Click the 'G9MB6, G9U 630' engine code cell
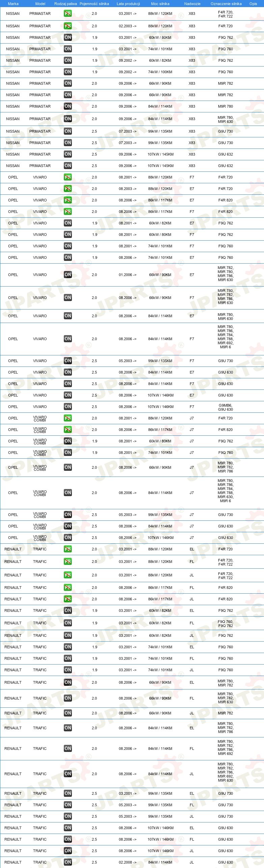 point(226,407)
